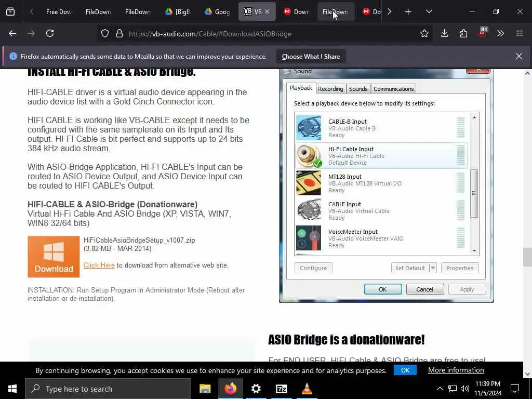The width and height of the screenshot is (532, 399).
Task: Click the Type here to search box
Action: click(x=108, y=389)
